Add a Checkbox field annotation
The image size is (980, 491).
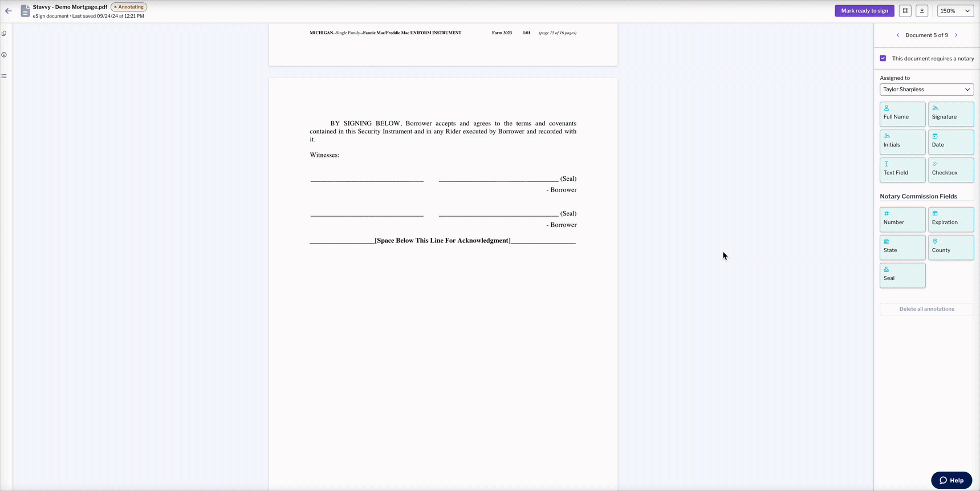click(x=951, y=170)
